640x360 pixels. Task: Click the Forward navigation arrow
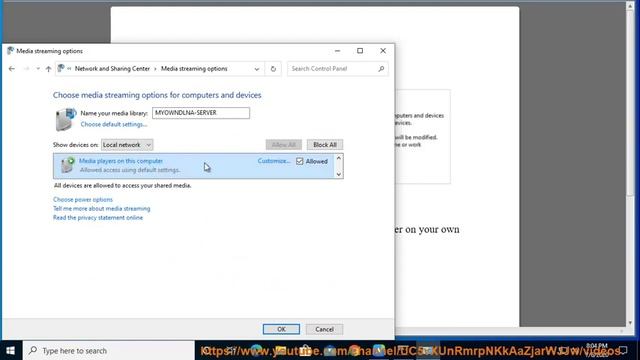pyautogui.click(x=26, y=69)
